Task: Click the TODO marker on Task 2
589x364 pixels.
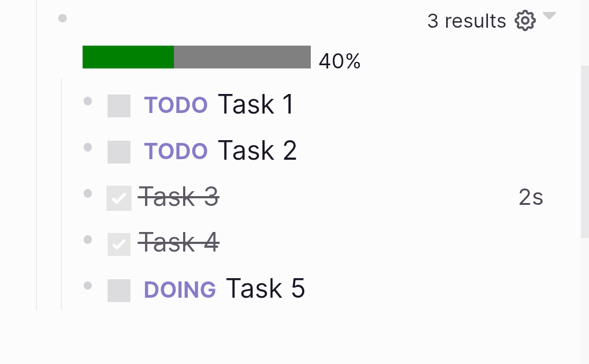Action: [x=176, y=150]
